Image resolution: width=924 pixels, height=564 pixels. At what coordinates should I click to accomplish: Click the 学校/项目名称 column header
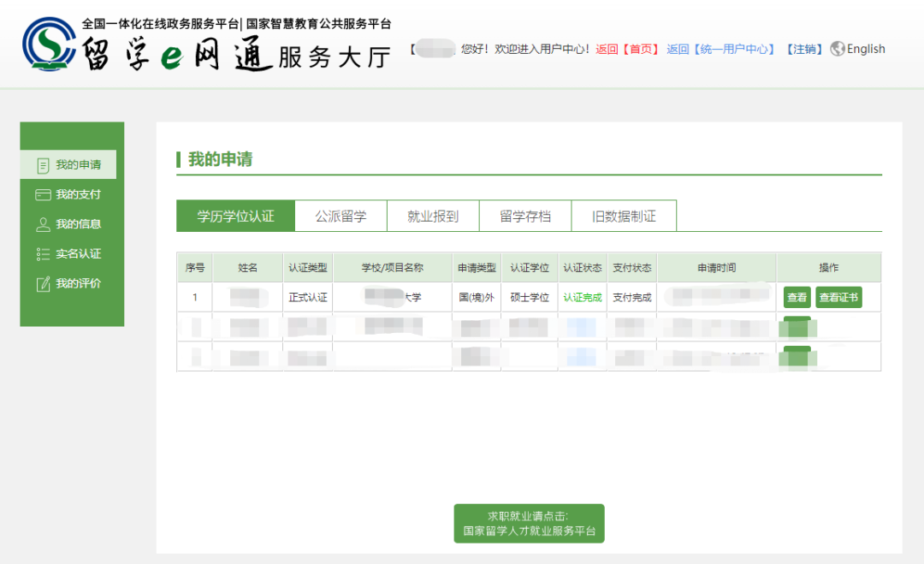pyautogui.click(x=393, y=268)
